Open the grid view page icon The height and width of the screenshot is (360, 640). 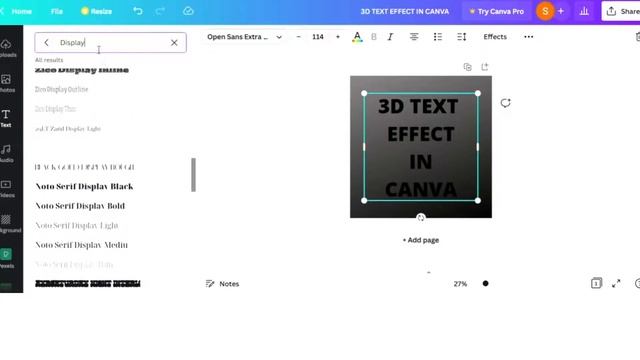(x=596, y=283)
